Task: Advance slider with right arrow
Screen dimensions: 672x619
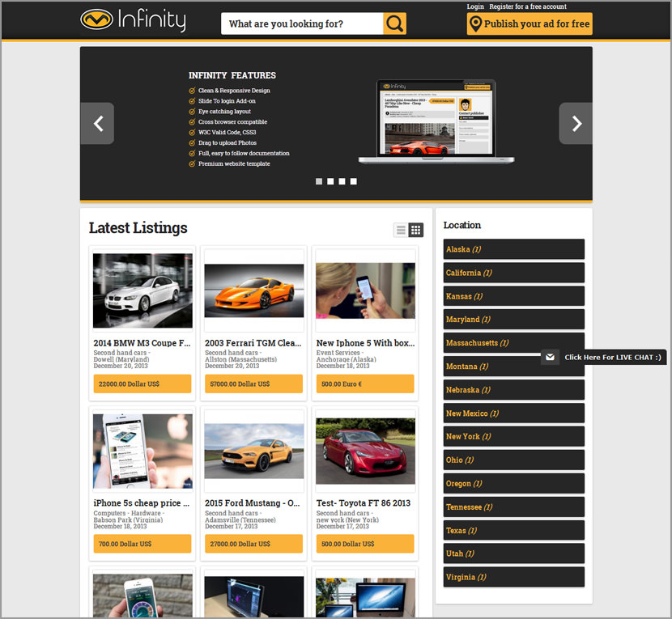Action: click(x=576, y=124)
